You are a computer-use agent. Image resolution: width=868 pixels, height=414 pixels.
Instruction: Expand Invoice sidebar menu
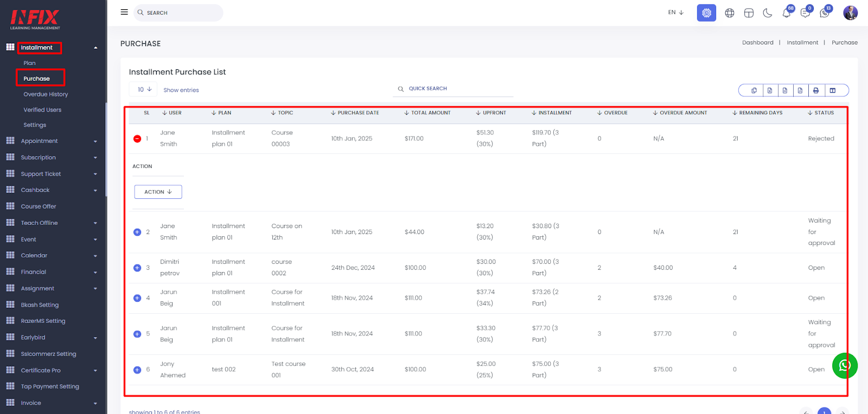pos(52,403)
